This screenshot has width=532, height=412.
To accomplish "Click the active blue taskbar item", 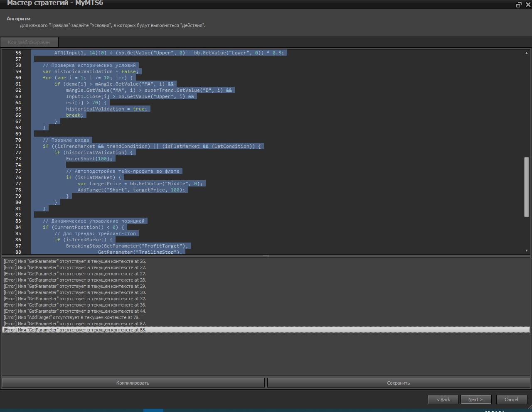I will [153, 410].
